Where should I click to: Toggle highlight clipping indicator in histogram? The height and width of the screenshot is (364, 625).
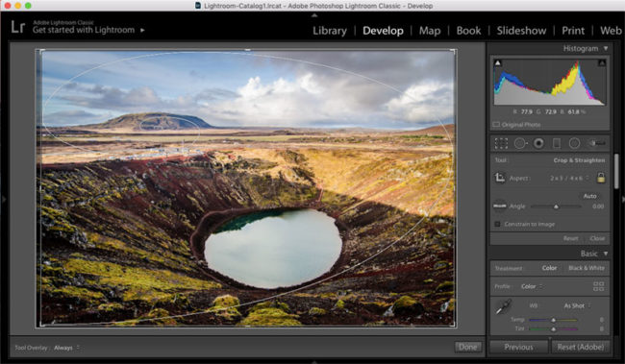(602, 63)
